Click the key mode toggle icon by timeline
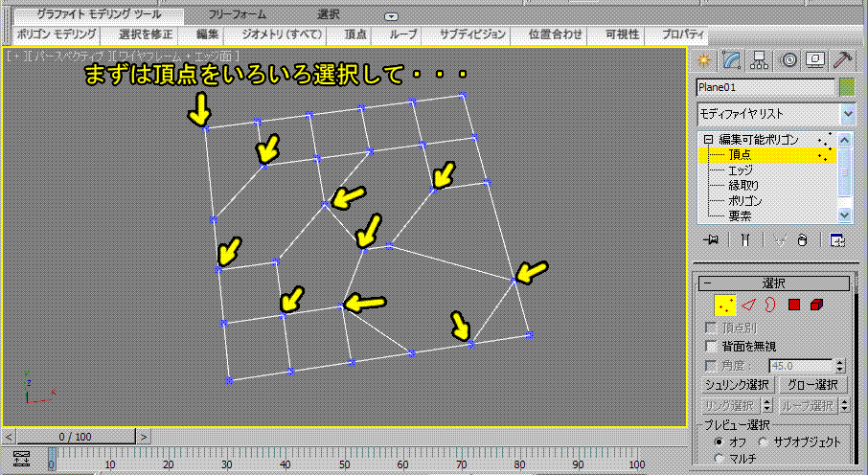This screenshot has height=475, width=868. [x=22, y=459]
